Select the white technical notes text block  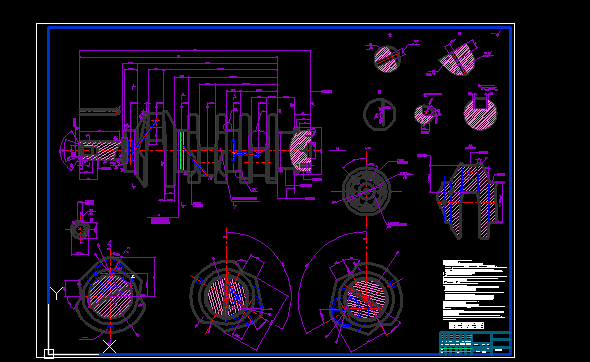pos(475,290)
